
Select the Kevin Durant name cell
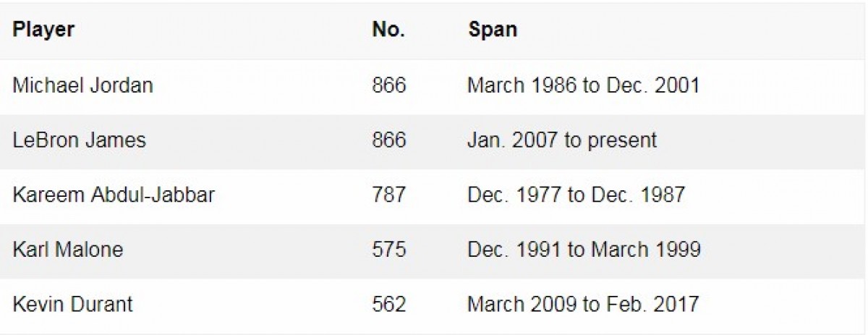coord(73,304)
